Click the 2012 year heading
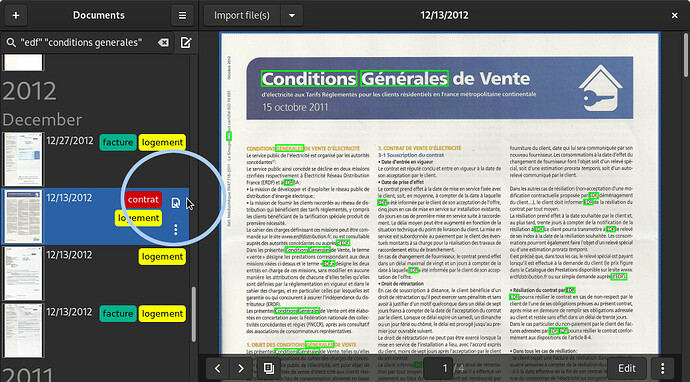690x382 pixels. point(29,91)
